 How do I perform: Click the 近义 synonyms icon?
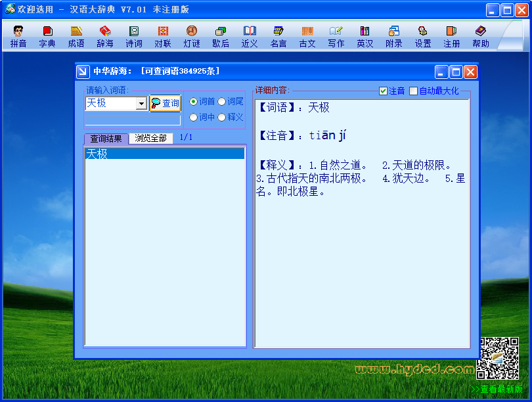point(250,37)
